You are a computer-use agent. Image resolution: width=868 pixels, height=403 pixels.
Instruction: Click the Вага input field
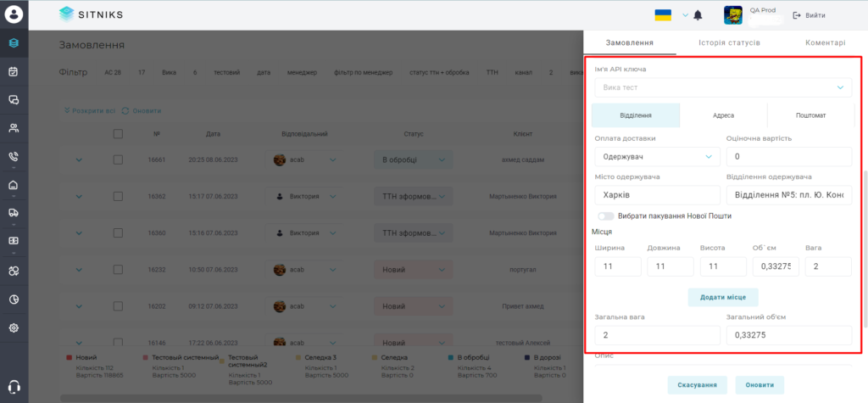(x=828, y=266)
